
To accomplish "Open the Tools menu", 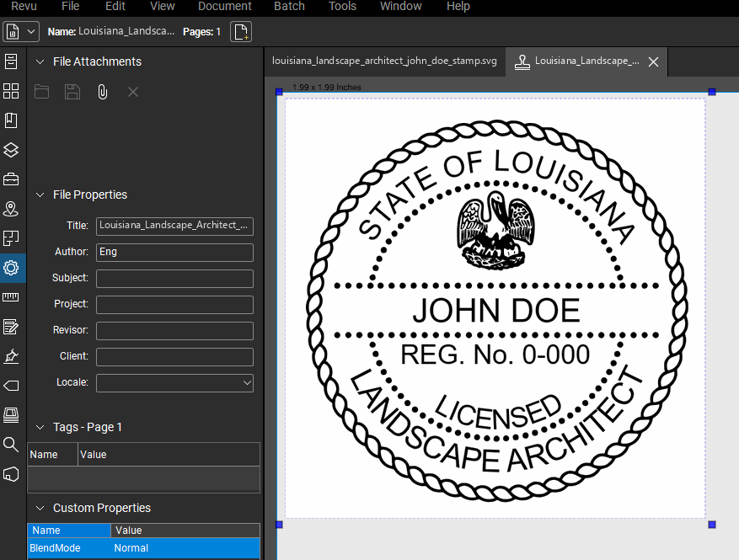I will click(x=343, y=6).
